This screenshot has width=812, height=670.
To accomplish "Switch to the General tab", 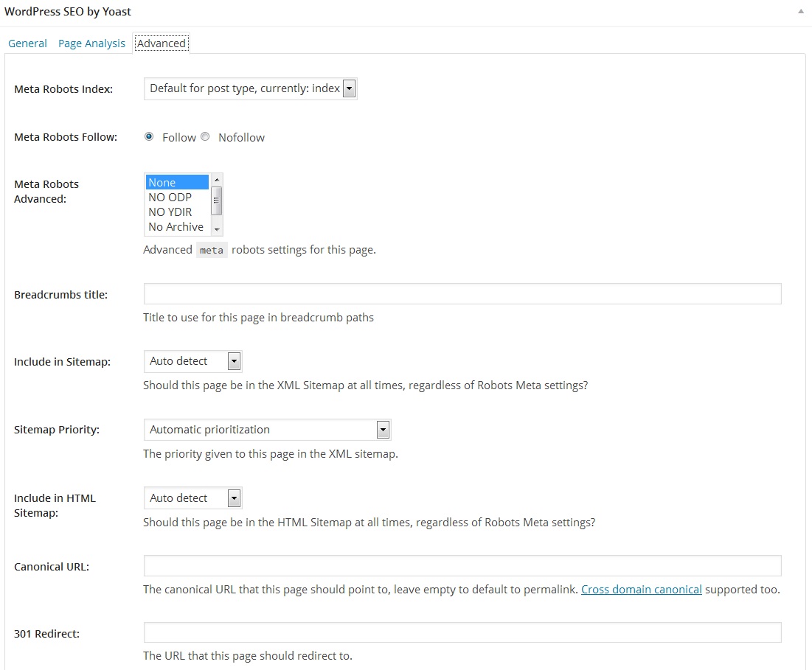I will [27, 43].
